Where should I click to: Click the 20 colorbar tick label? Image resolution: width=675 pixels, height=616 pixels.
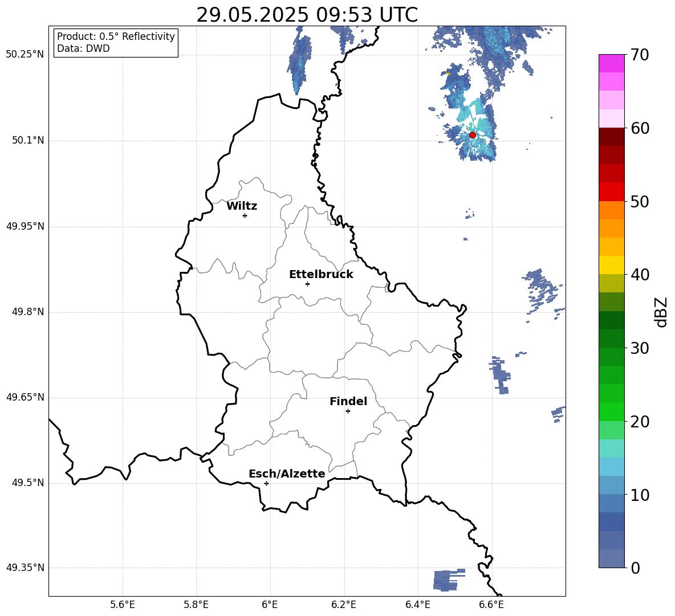[x=640, y=422]
